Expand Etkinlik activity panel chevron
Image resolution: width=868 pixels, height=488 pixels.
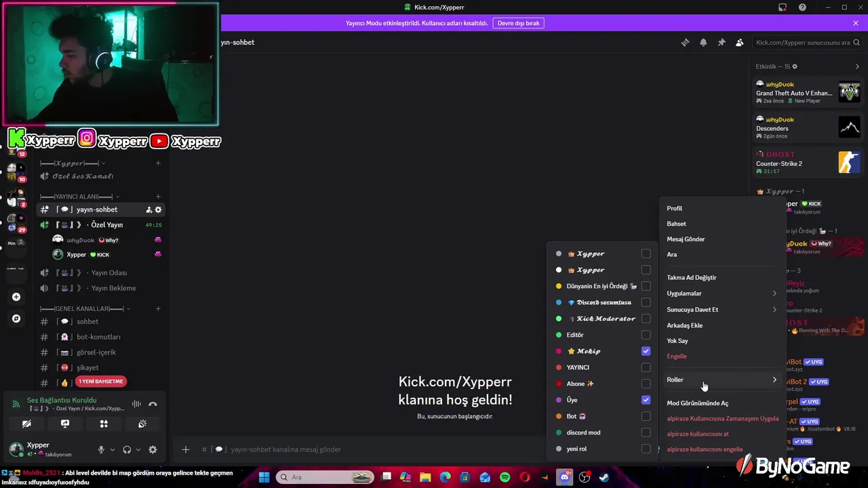857,66
